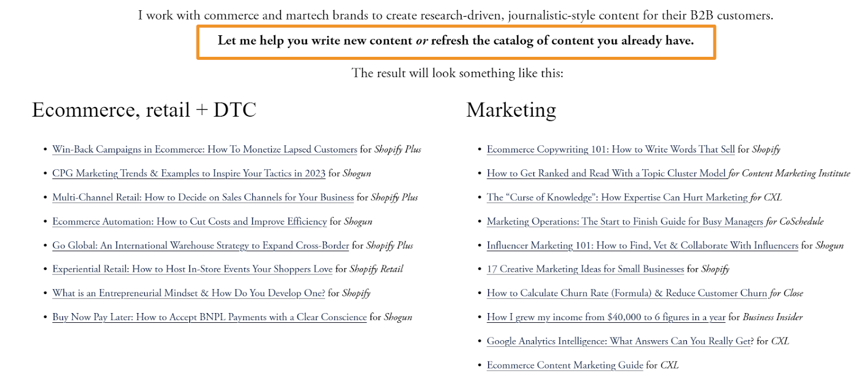
Task: Click the intro sentence about commerce and martech brands
Action: tap(456, 15)
